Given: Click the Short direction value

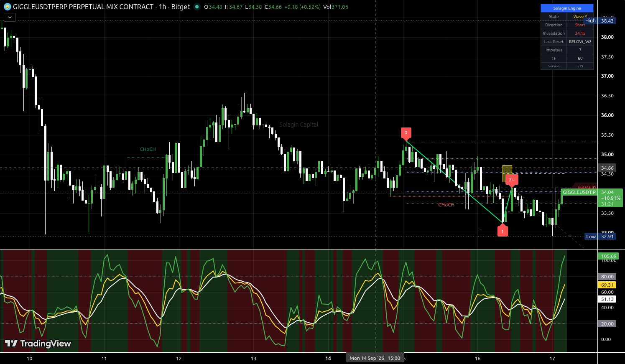Looking at the screenshot, I should coord(580,25).
